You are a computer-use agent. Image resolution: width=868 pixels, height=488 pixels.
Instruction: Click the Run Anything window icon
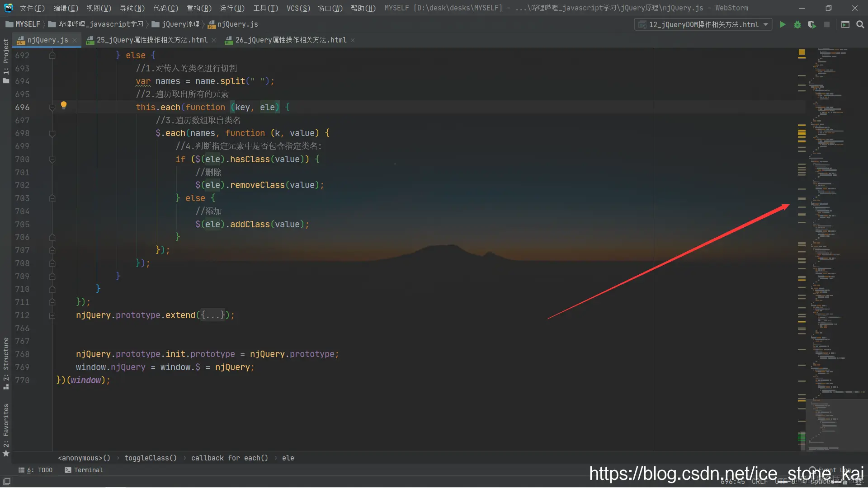click(845, 24)
